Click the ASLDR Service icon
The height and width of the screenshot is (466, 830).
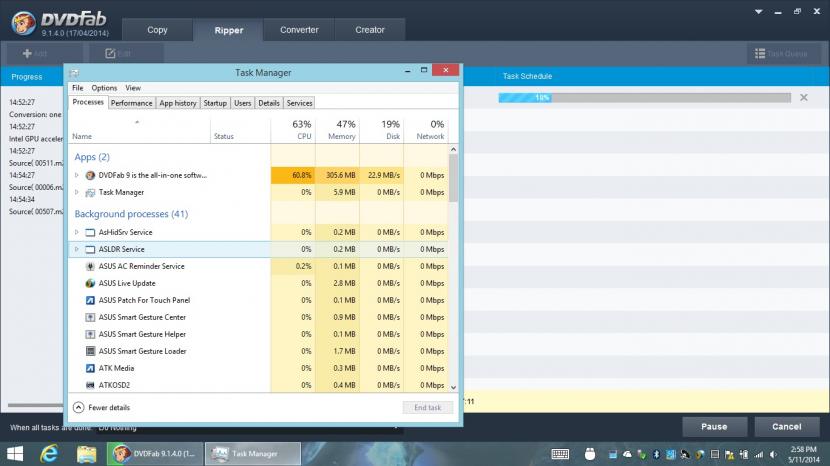pos(90,249)
